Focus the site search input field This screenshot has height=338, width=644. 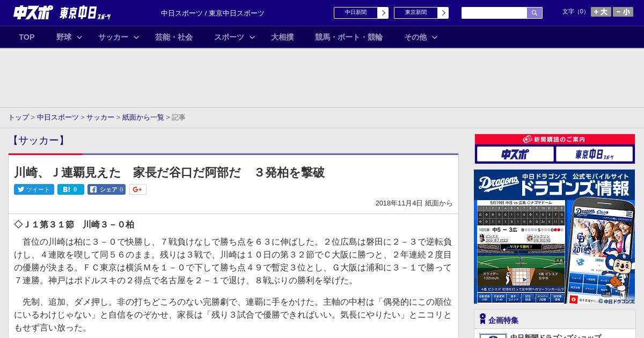pyautogui.click(x=494, y=13)
